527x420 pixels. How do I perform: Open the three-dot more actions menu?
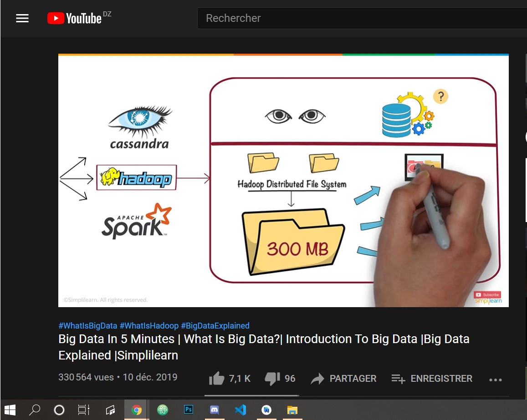point(496,380)
